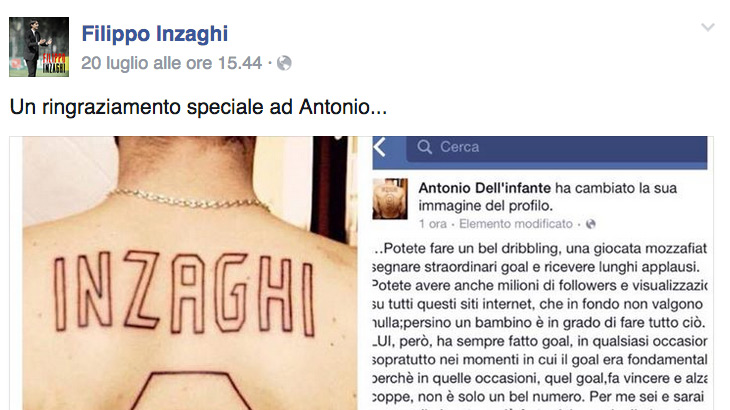Screen dimensions: 730x410
Task: Click the necklace chain in the photo
Action: [x=188, y=200]
